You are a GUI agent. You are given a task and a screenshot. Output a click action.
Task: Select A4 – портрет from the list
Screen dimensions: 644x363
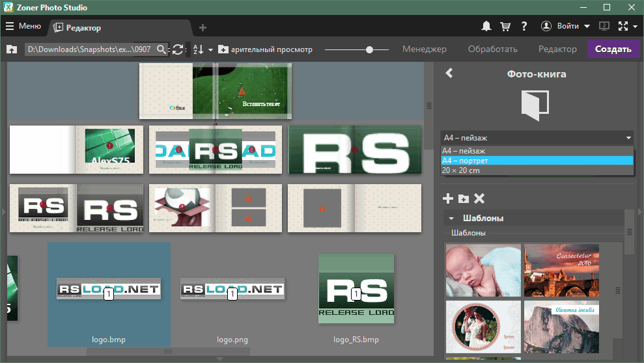pyautogui.click(x=537, y=161)
